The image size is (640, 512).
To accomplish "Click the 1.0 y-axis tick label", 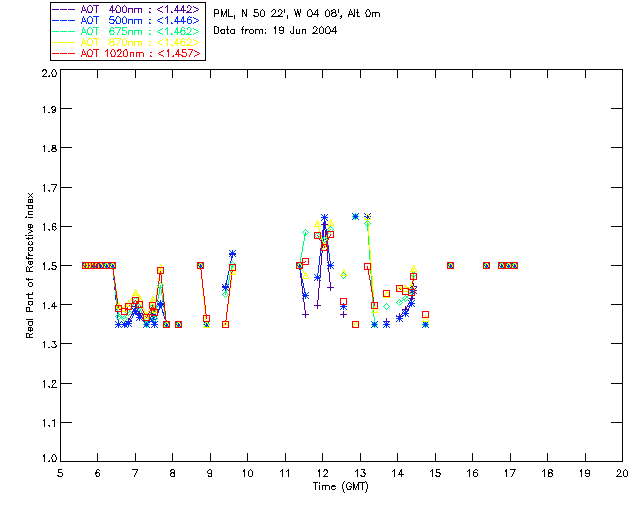I will 49,458.
